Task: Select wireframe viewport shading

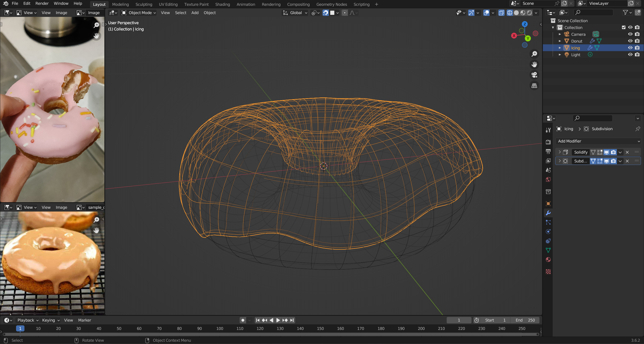Action: (509, 13)
